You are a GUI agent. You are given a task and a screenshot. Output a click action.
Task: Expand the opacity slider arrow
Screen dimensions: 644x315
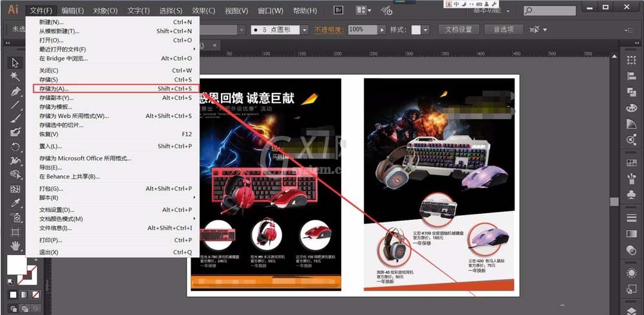click(x=383, y=30)
